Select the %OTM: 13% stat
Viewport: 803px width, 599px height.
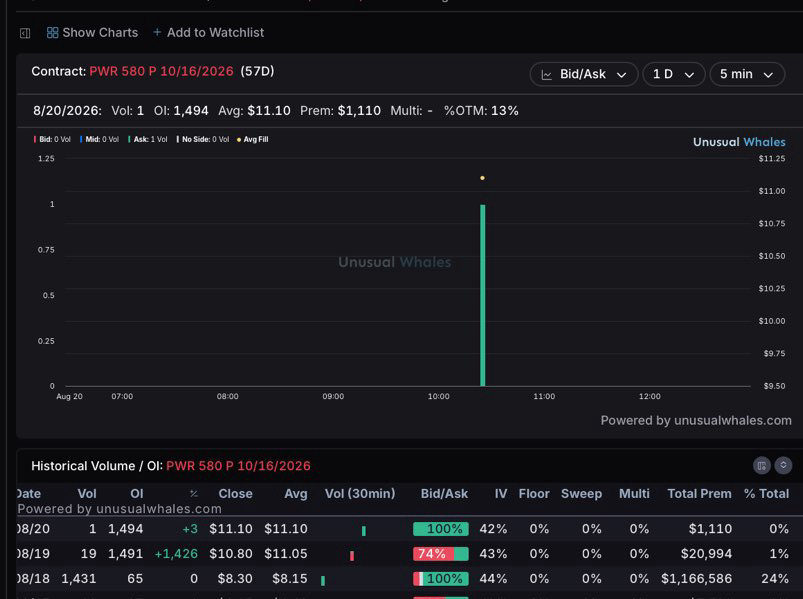coord(481,111)
